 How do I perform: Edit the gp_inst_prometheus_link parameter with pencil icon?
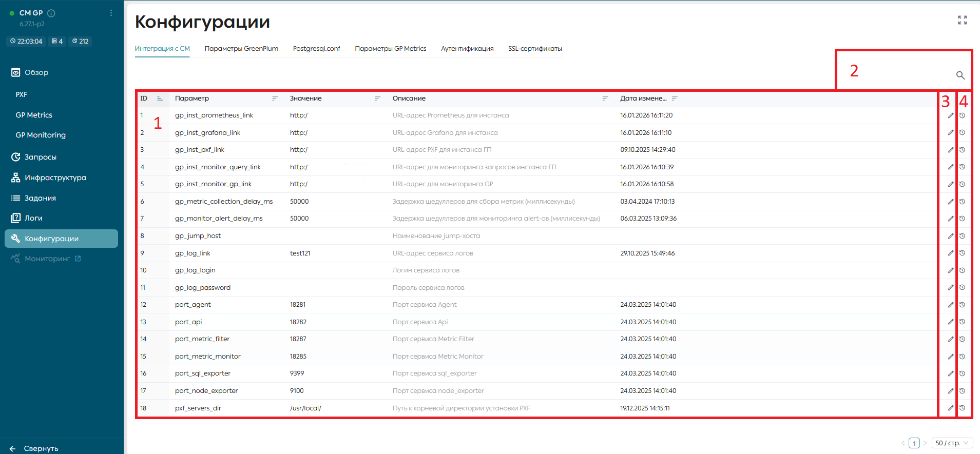tap(950, 115)
